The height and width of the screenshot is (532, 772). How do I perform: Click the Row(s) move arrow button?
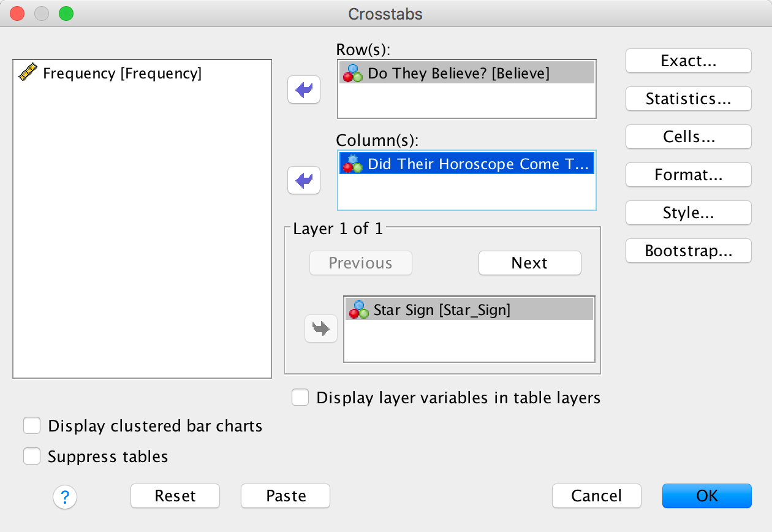(x=304, y=91)
